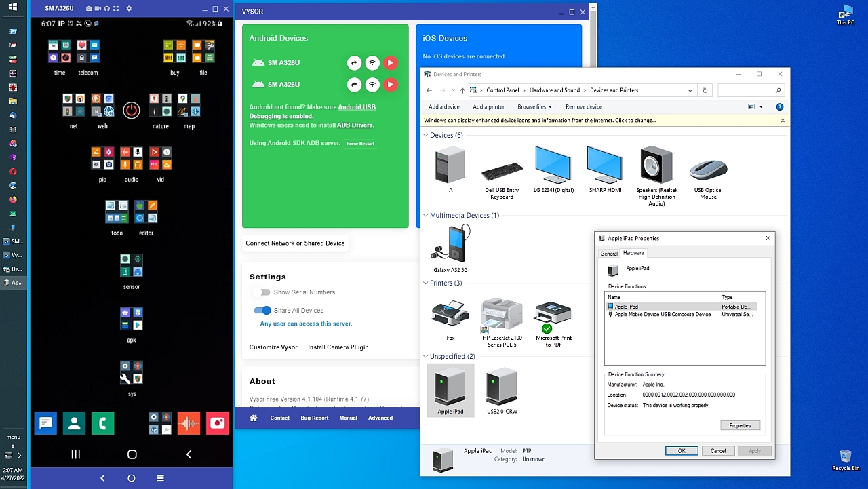Screen dimensions: 868x489
Task: Select HP LaserJet 2100 Series PCL 5 printer
Action: tap(502, 323)
